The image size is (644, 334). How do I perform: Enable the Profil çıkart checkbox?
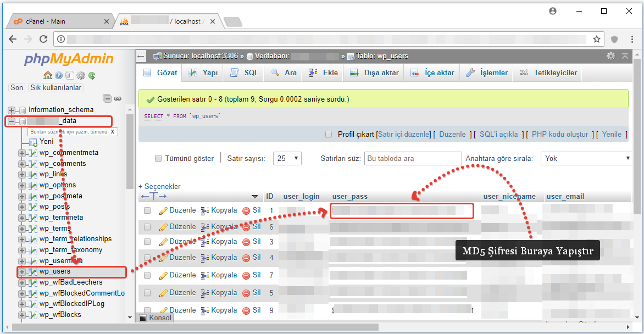coord(329,134)
